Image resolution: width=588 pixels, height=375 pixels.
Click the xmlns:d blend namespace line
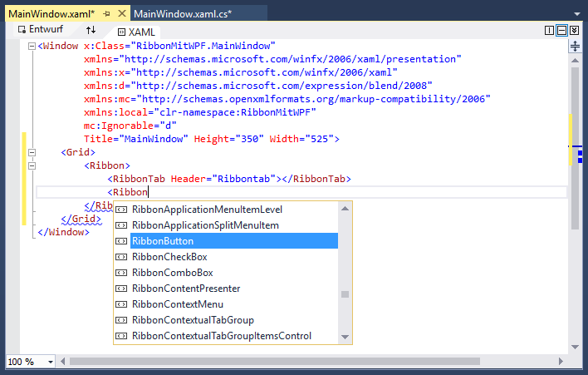coord(258,86)
